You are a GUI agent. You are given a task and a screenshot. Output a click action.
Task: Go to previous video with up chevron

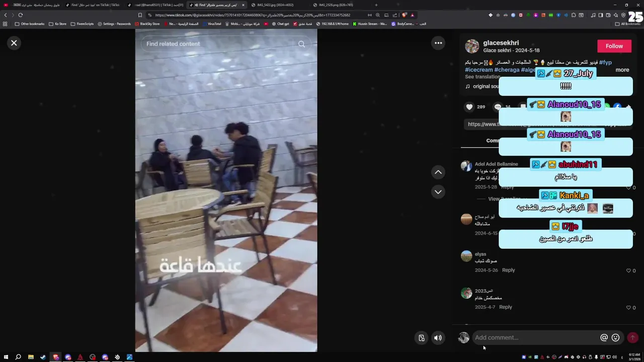pos(438,172)
